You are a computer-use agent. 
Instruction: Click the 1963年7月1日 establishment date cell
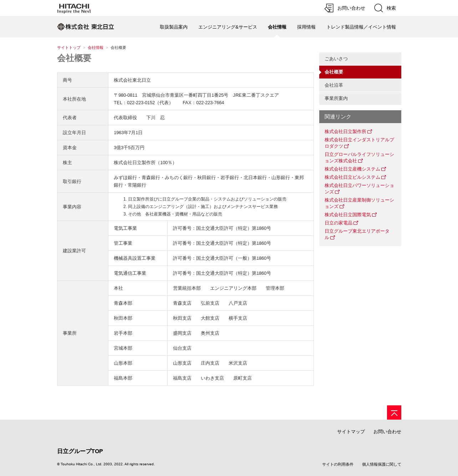click(x=211, y=133)
